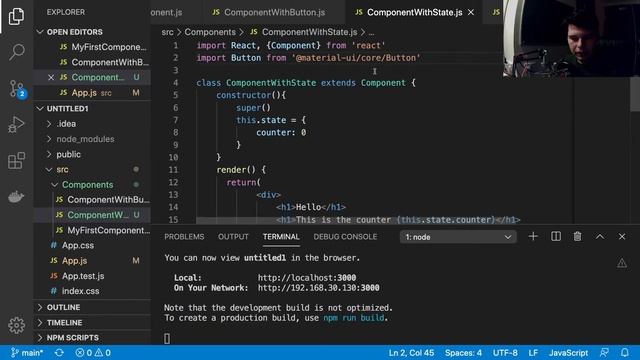
Task: Click the main branch indicator in status bar
Action: (x=27, y=353)
